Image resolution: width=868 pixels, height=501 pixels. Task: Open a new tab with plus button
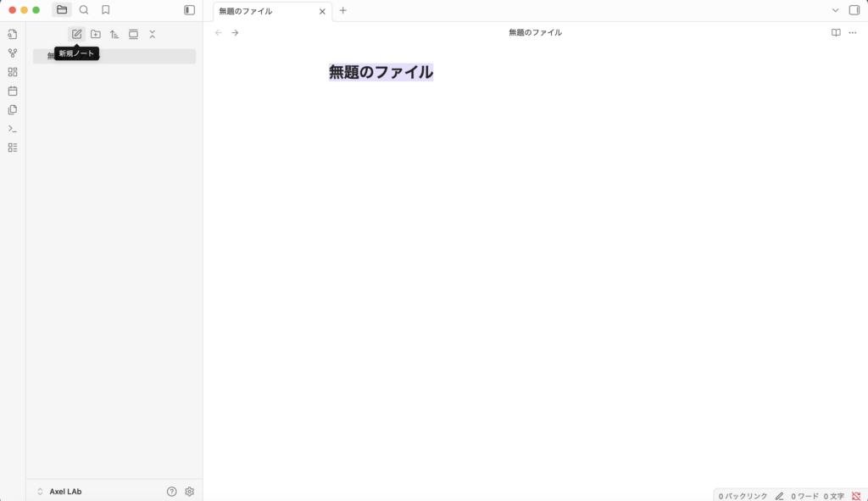(x=342, y=11)
